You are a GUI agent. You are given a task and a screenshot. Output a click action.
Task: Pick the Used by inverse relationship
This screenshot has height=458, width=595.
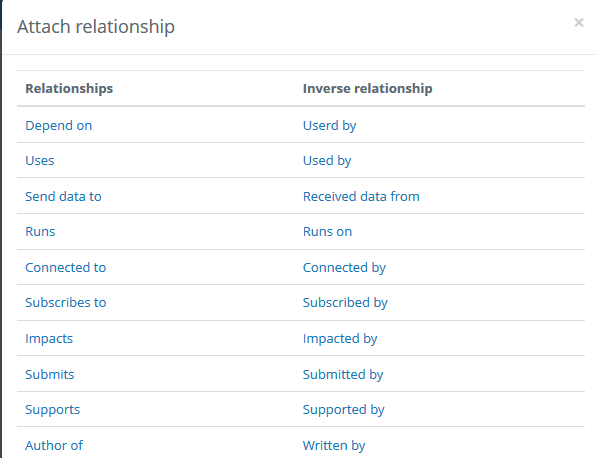pos(327,161)
